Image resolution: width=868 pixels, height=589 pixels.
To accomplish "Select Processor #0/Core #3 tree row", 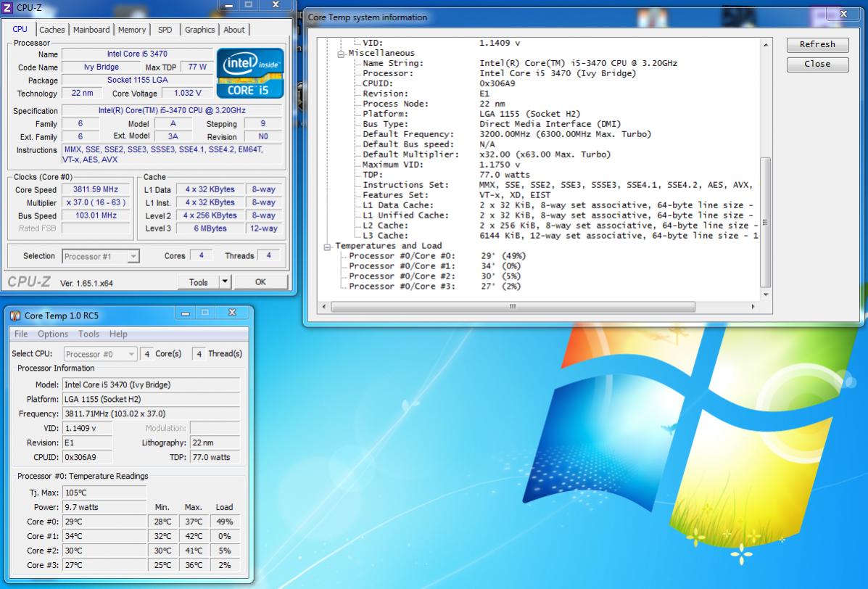I will point(434,287).
